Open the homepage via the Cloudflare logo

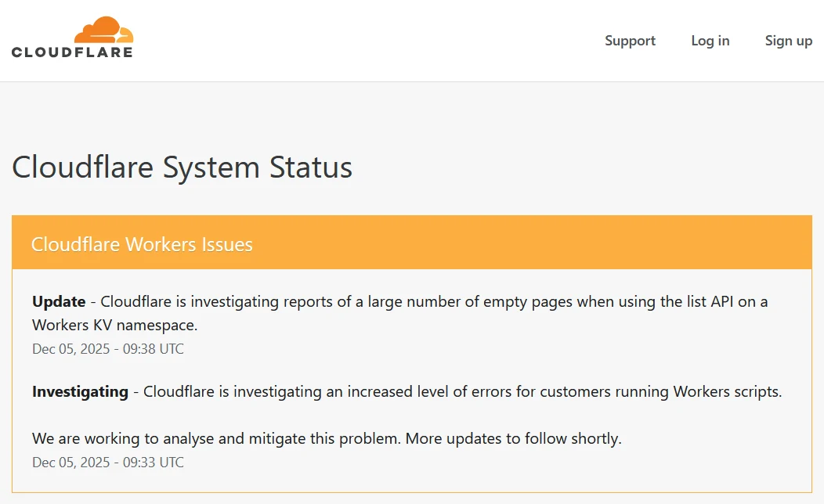click(71, 39)
